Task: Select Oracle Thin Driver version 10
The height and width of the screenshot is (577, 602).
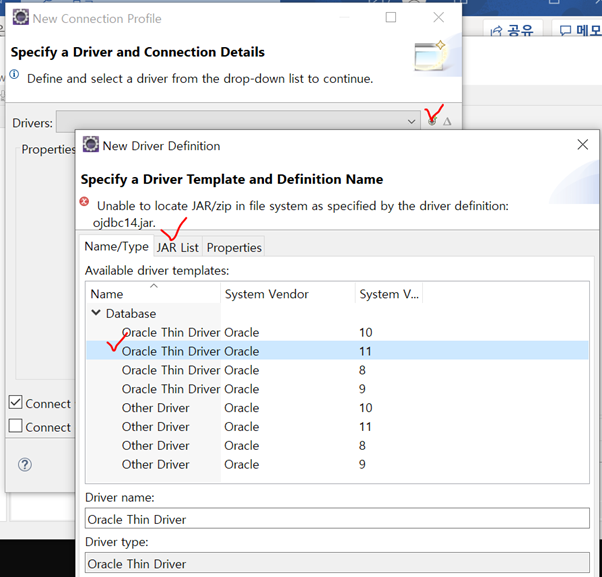Action: click(x=337, y=332)
